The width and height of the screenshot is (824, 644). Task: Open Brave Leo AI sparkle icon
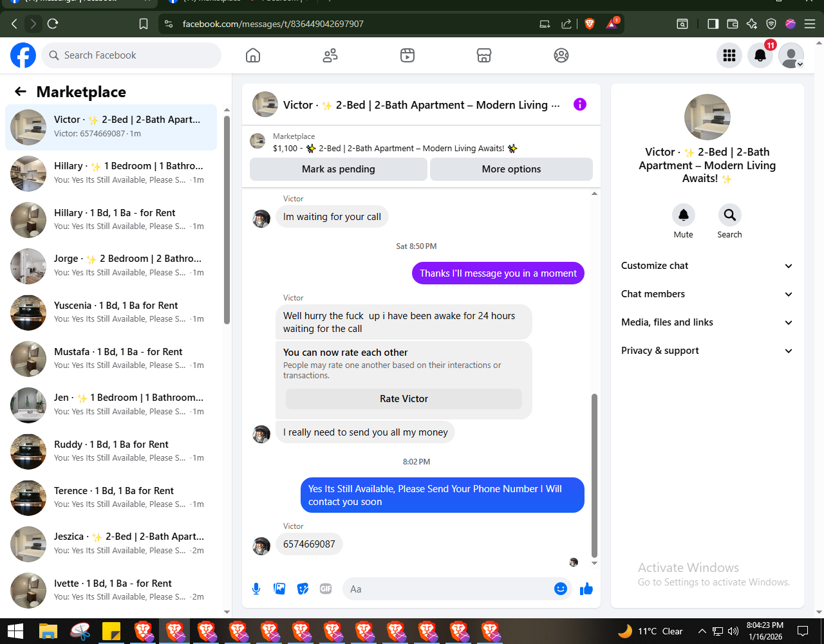click(x=751, y=24)
